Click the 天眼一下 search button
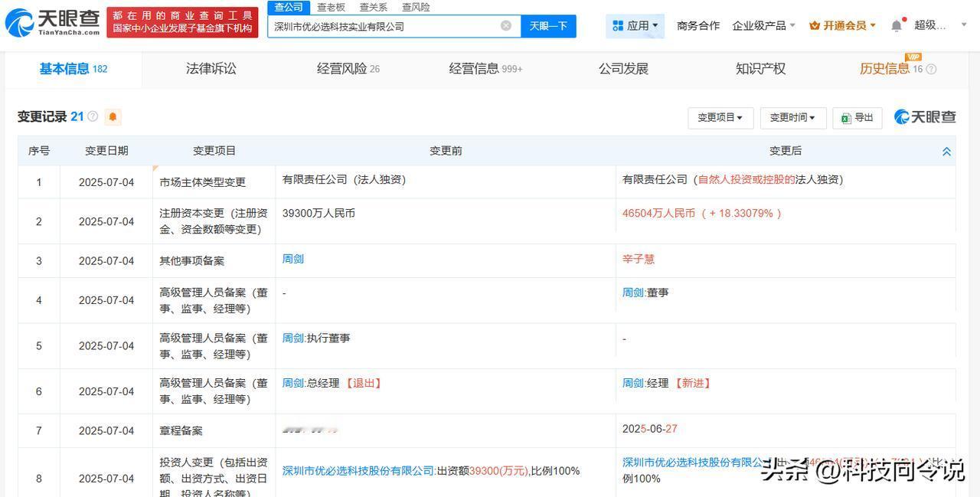The height and width of the screenshot is (497, 980). coord(548,26)
